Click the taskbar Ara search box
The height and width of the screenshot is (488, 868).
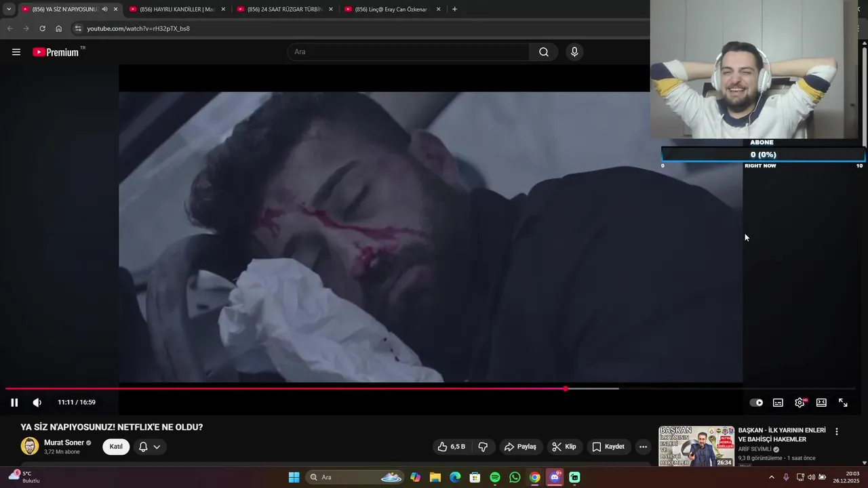click(x=355, y=477)
